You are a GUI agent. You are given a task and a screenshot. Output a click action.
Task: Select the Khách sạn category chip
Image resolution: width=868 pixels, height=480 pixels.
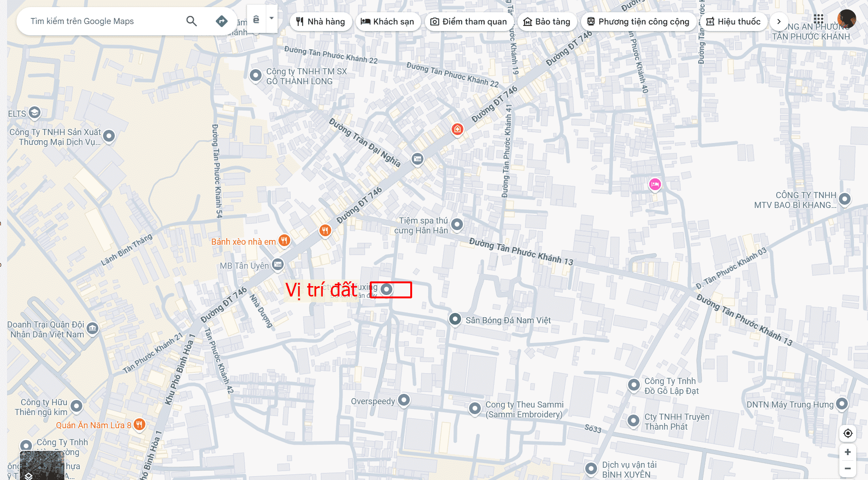coord(388,22)
